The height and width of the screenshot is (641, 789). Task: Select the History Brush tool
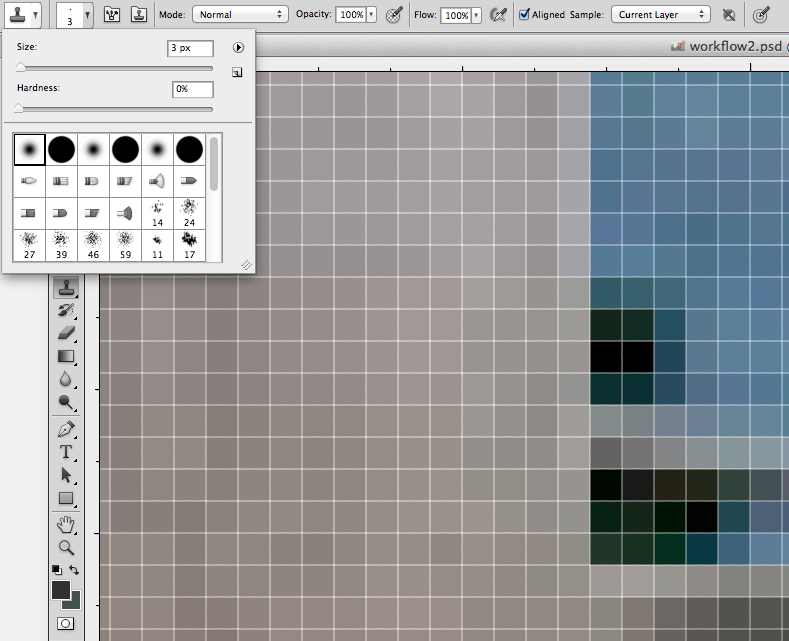(66, 310)
